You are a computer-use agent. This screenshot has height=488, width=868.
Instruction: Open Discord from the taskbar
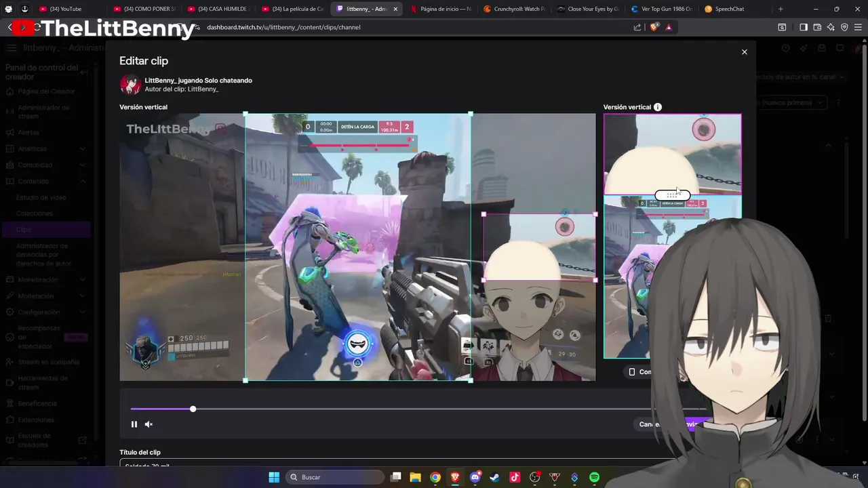tap(475, 477)
